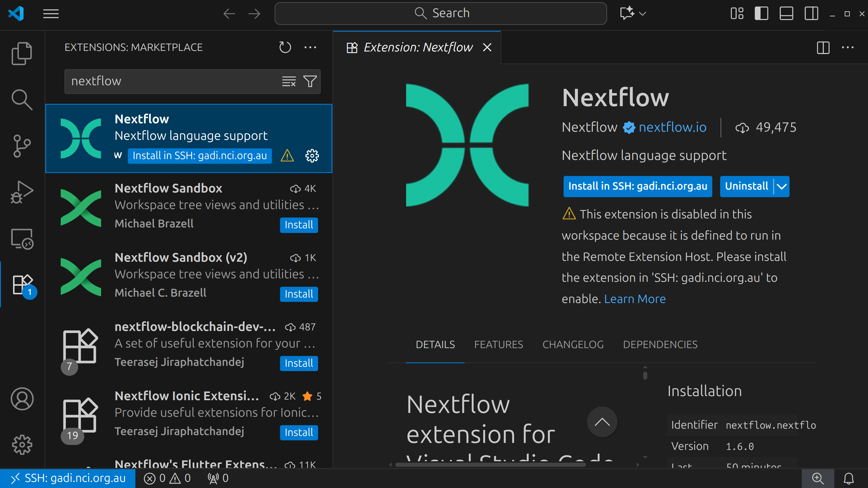Open Remote Explorer view
The width and height of the screenshot is (868, 488).
(21, 239)
